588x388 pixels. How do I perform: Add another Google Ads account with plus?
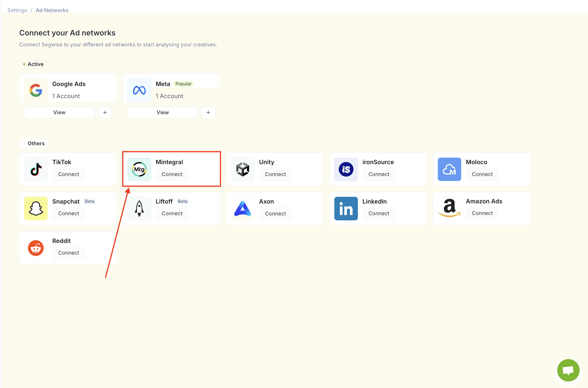pos(105,112)
